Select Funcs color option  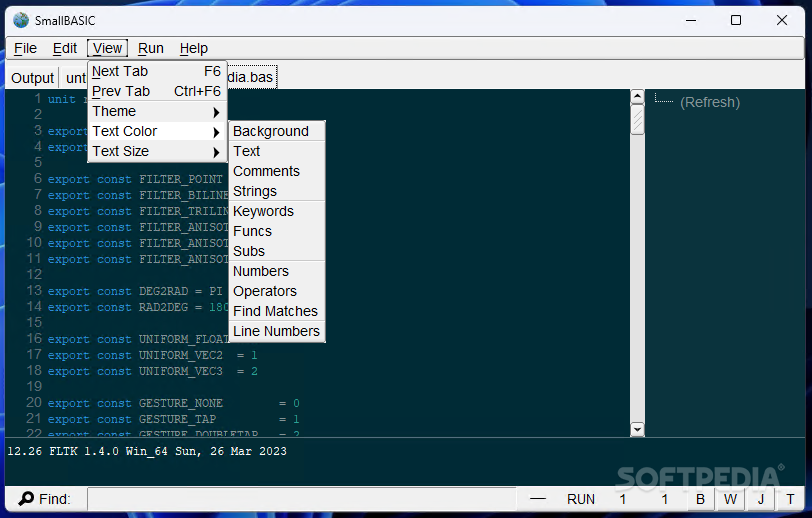click(277, 232)
